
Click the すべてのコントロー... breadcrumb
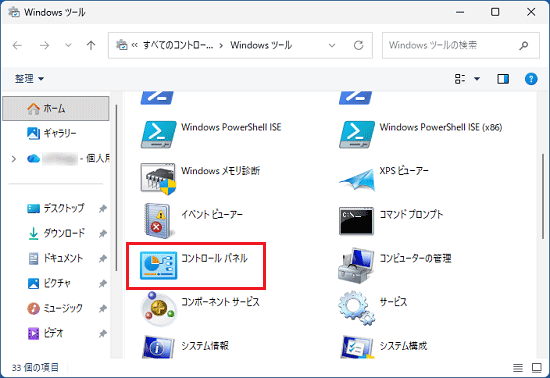point(178,45)
